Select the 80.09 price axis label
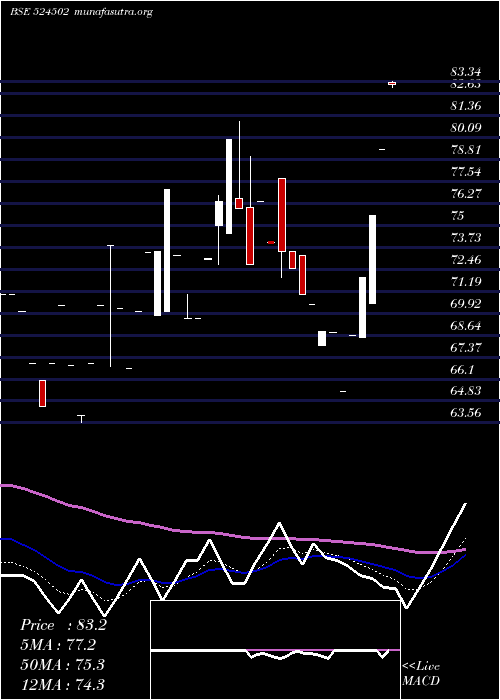500x700 pixels. point(466,128)
